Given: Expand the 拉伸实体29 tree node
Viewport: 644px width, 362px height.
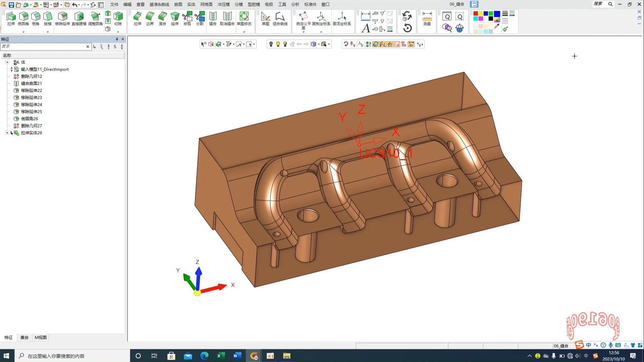Looking at the screenshot, I should pyautogui.click(x=7, y=133).
